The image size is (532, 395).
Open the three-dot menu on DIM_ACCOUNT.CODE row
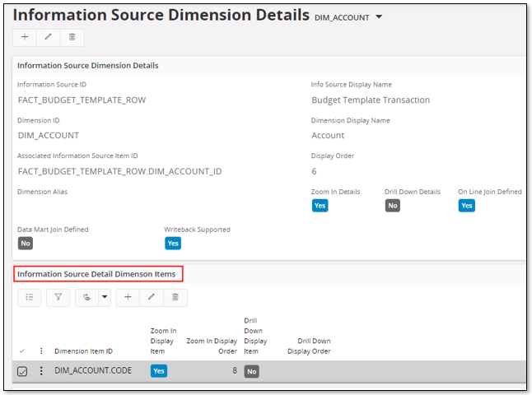41,371
